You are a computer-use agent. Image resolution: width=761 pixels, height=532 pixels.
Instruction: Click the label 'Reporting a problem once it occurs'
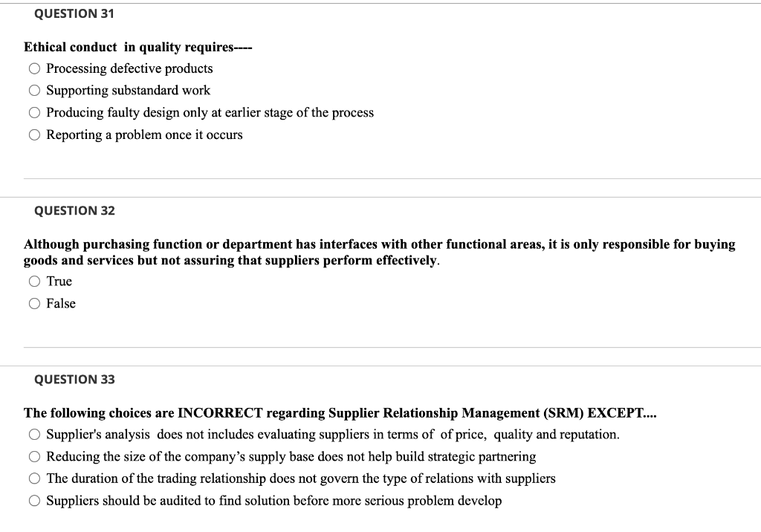click(144, 134)
